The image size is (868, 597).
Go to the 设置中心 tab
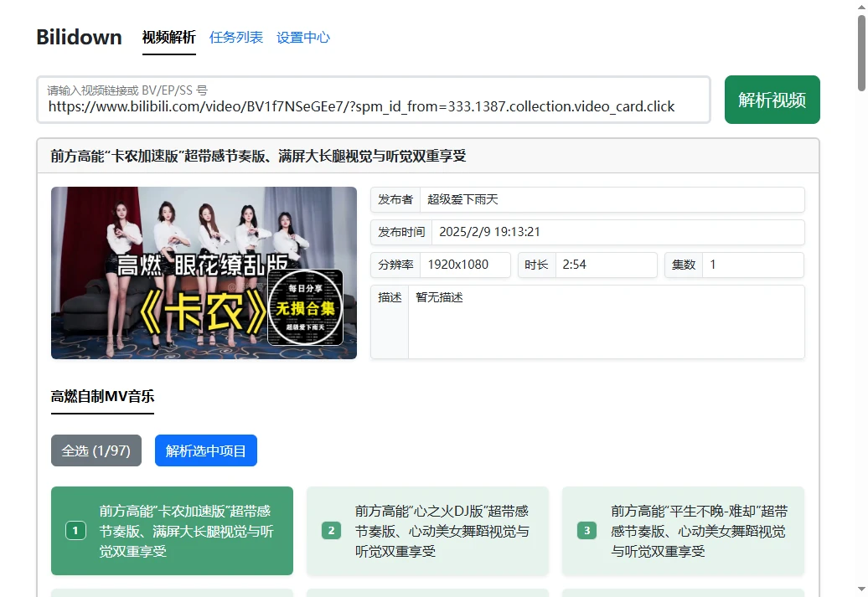coord(303,38)
